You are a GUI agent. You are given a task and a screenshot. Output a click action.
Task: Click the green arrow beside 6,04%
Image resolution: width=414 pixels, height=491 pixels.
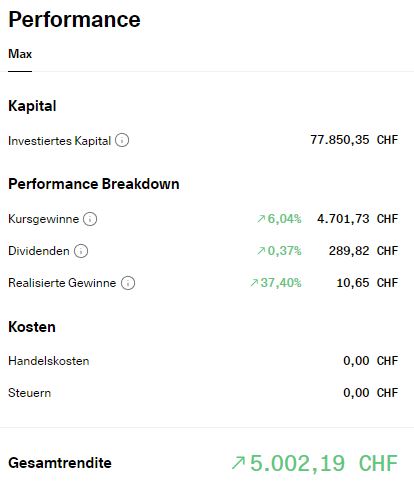(x=261, y=219)
